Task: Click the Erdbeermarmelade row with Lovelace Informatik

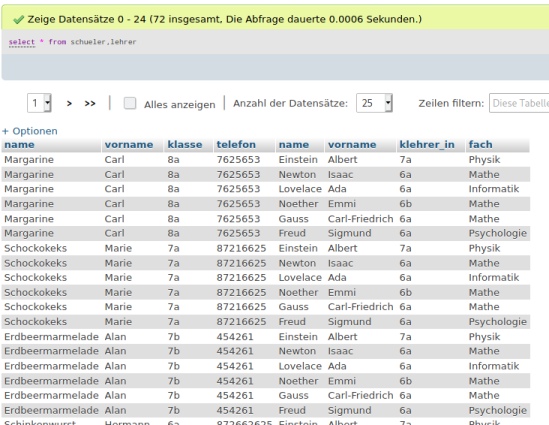Action: point(265,366)
